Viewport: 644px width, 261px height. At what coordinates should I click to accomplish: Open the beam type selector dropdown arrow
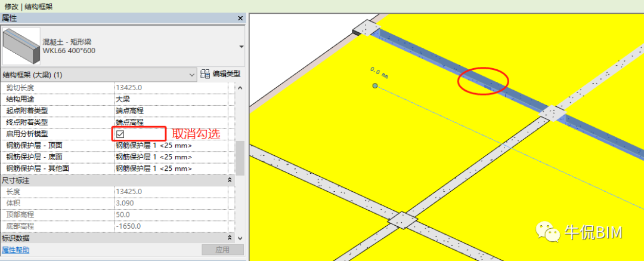(241, 47)
